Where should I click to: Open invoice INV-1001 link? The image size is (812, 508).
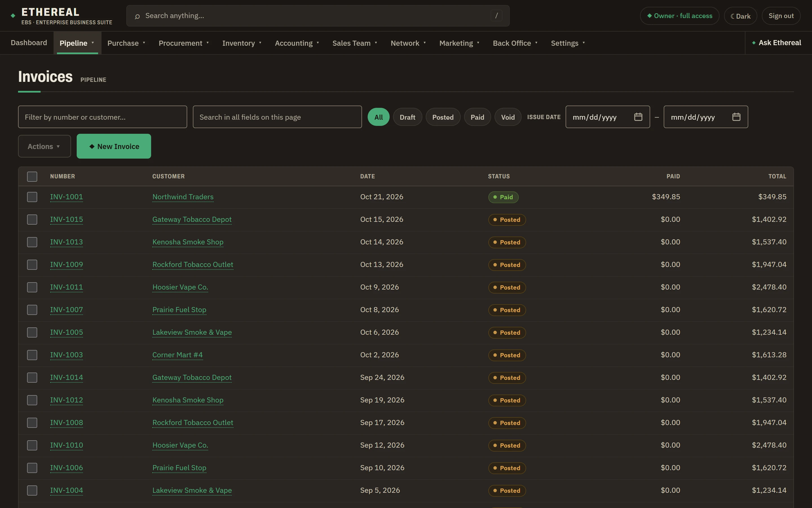tap(67, 197)
